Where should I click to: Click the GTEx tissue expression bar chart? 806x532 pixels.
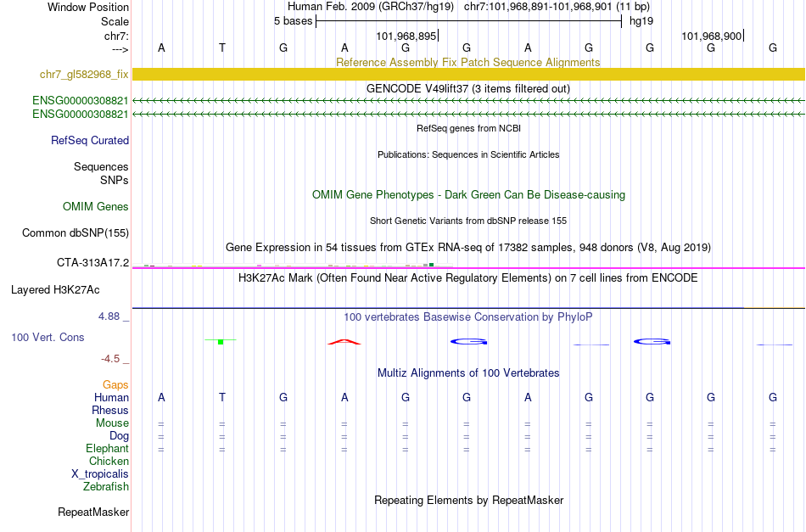(x=292, y=266)
